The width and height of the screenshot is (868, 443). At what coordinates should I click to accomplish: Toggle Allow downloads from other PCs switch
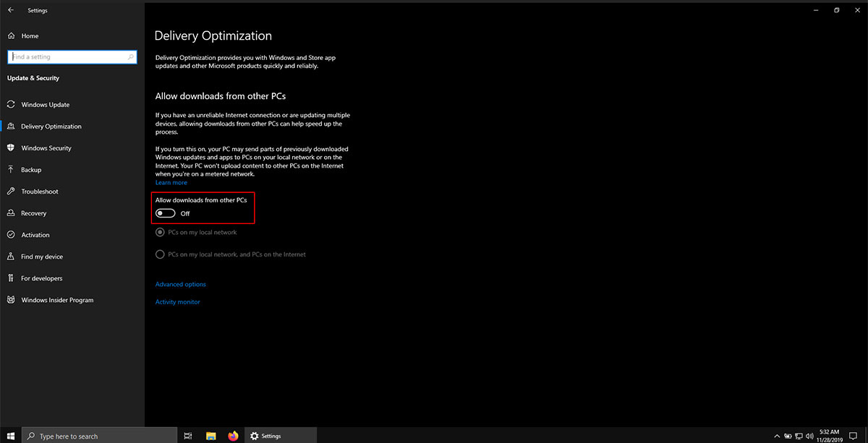pyautogui.click(x=166, y=213)
